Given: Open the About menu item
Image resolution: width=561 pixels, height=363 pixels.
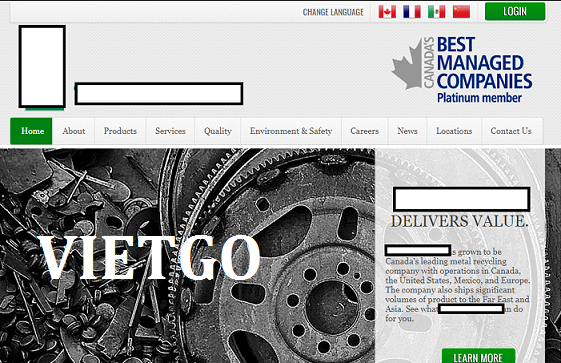Looking at the screenshot, I should point(73,131).
